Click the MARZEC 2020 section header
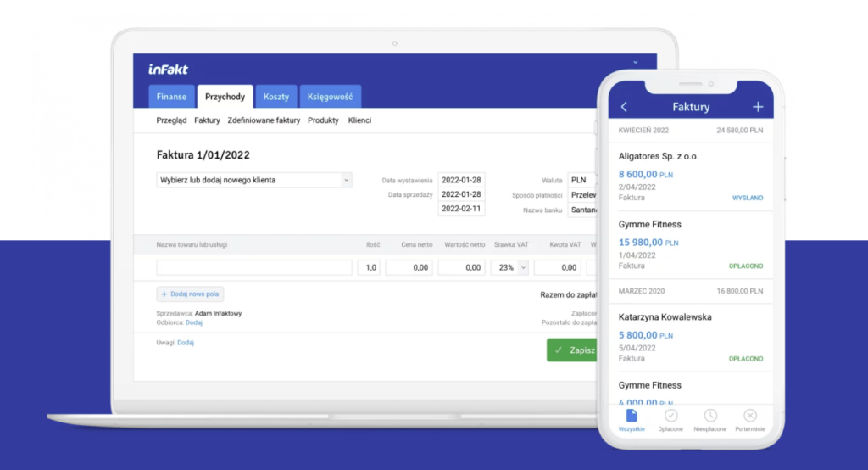 coord(690,291)
